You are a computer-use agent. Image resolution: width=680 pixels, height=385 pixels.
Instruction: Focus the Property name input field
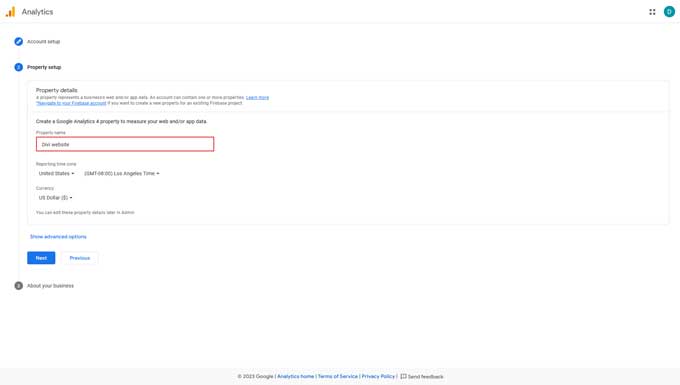[x=125, y=144]
